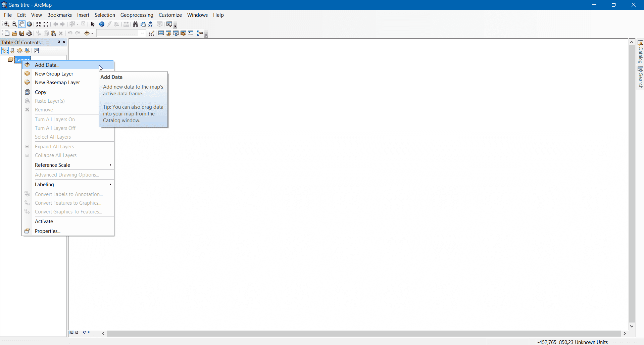Image resolution: width=644 pixels, height=345 pixels.
Task: Activate the Pan tool
Action: 21,24
